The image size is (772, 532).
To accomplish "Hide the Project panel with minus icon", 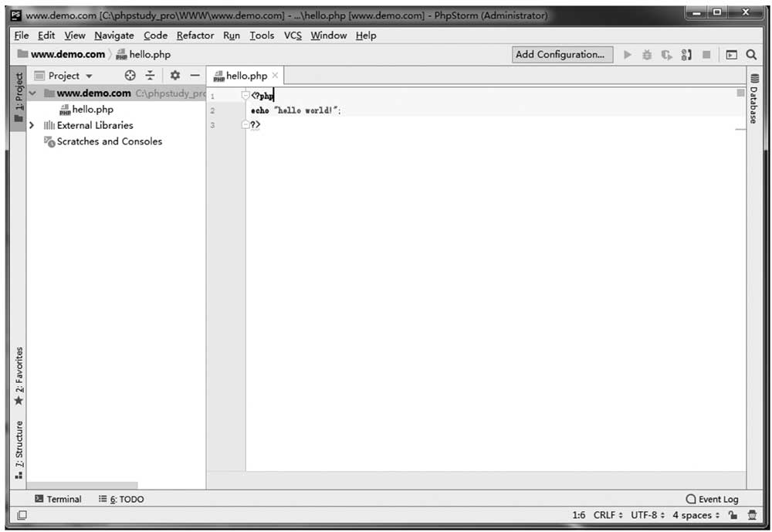I will (195, 76).
